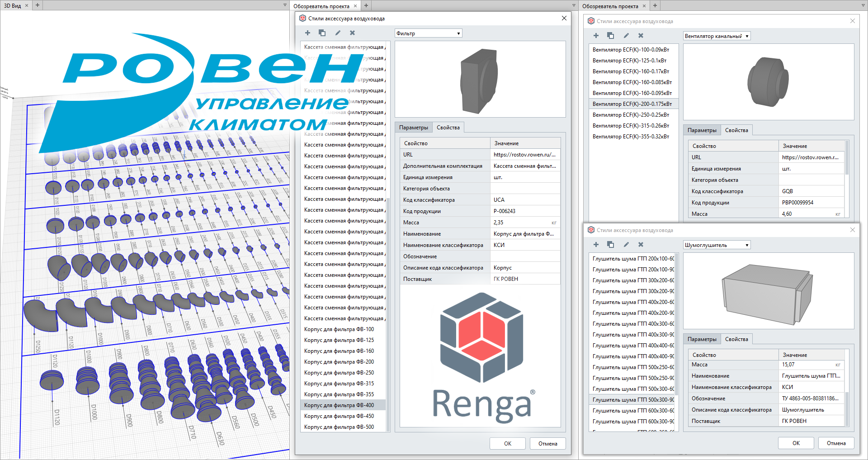Click Код продукции PBP00099954 value

811,203
